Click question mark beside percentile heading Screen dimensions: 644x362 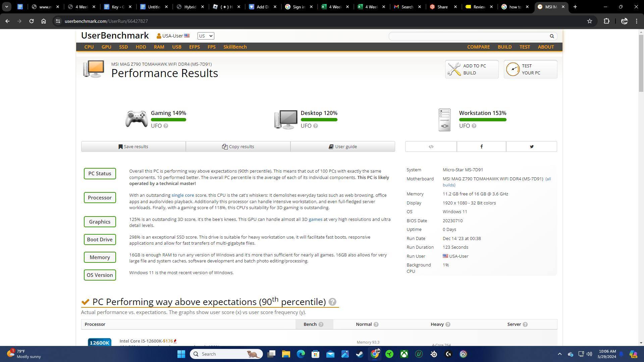point(332,302)
